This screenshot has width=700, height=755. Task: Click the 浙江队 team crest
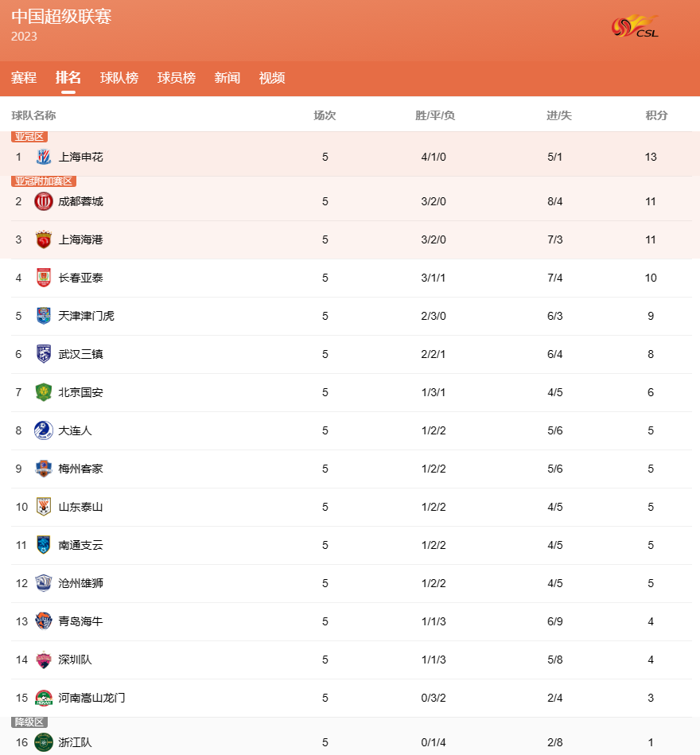[x=43, y=742]
